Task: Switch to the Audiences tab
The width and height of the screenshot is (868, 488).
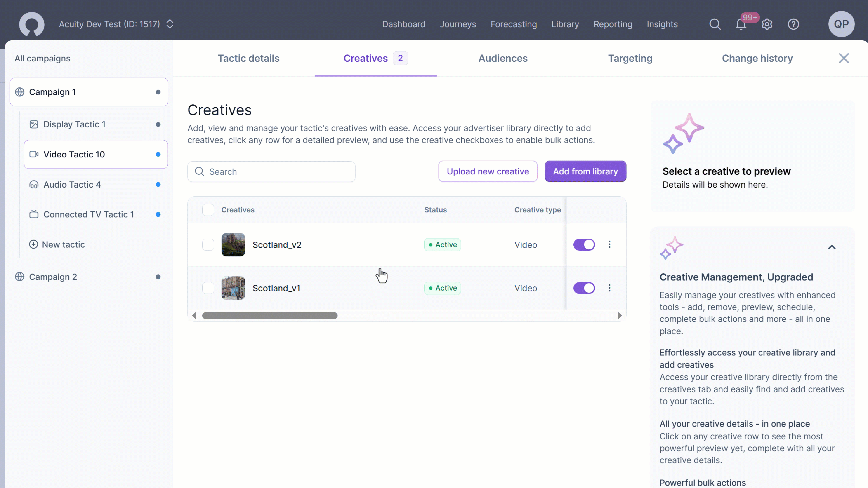Action: [503, 58]
